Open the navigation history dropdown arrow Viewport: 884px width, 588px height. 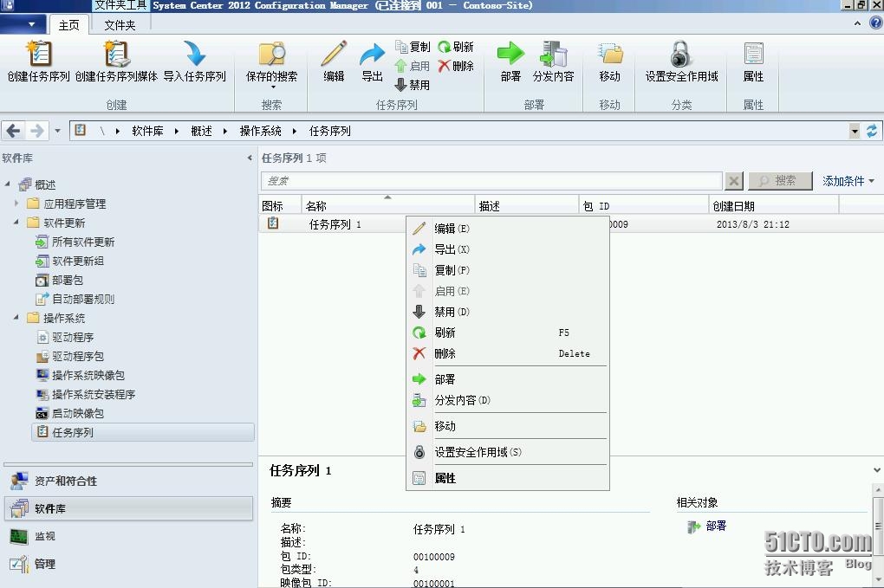click(x=57, y=132)
